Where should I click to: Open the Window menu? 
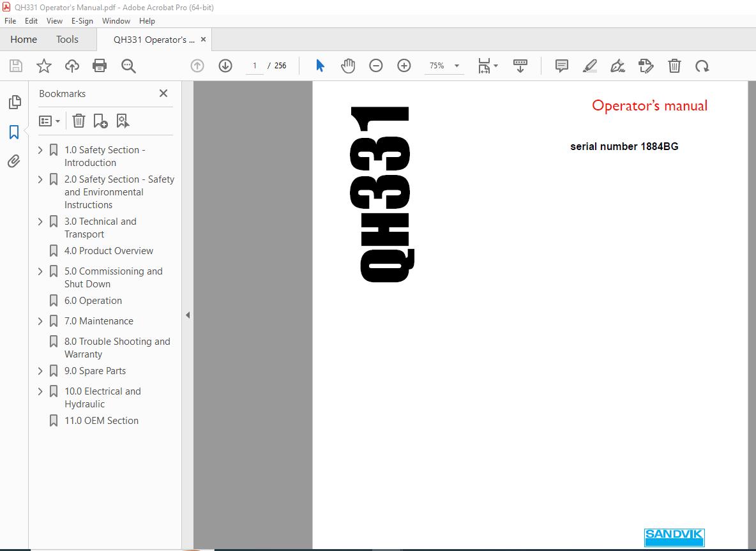pos(116,20)
